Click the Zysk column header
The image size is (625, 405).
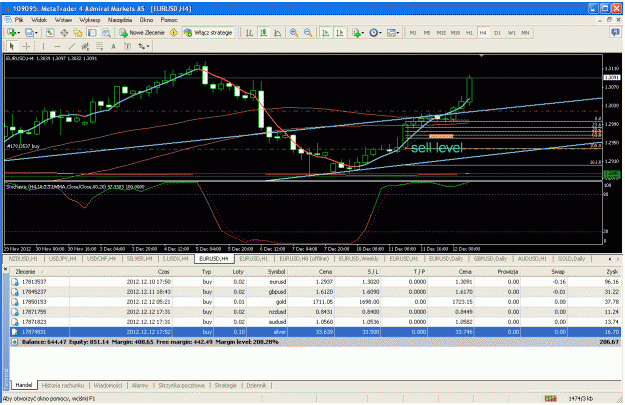(612, 271)
